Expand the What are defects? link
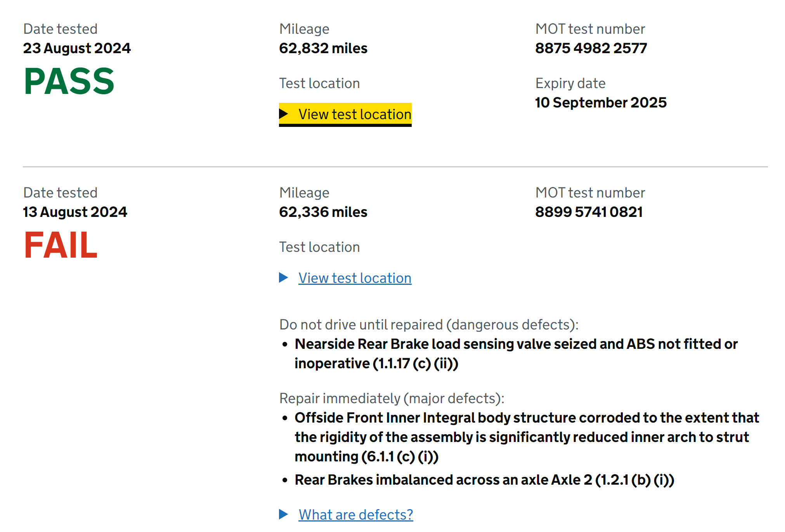Viewport: 785px width, 532px height. tap(355, 515)
